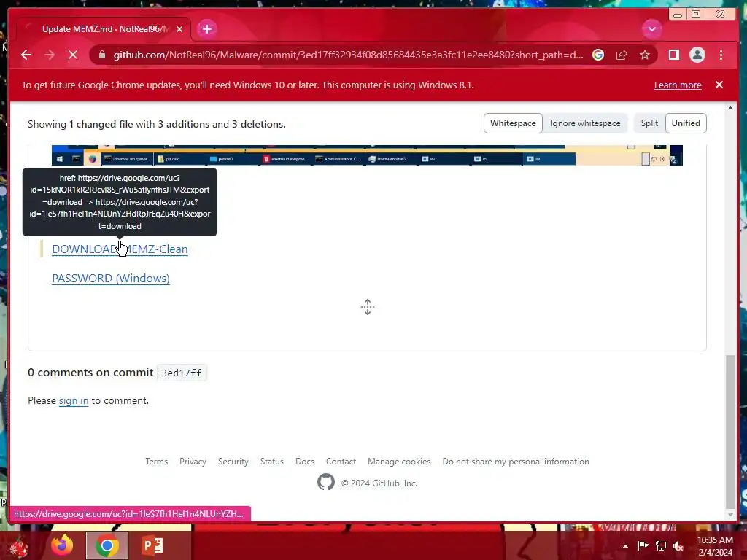Image resolution: width=747 pixels, height=560 pixels.
Task: Open the DOWNLOAD MEMZ-Clean link
Action: 120,249
